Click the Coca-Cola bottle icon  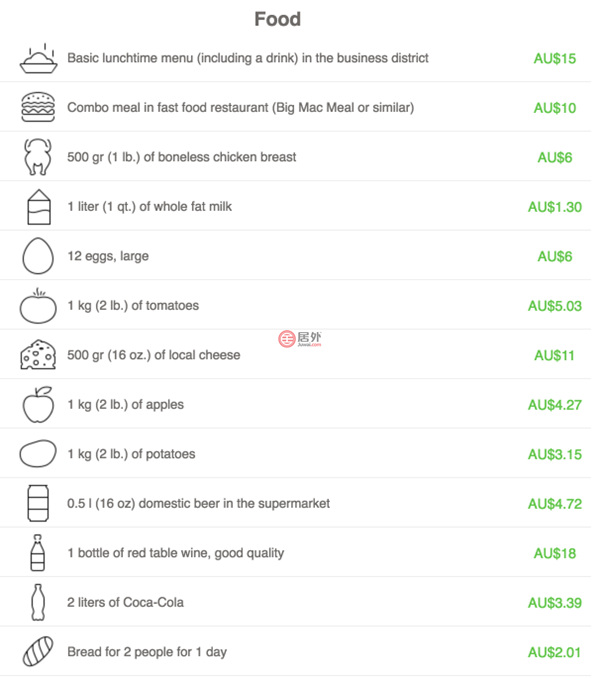pyautogui.click(x=38, y=602)
